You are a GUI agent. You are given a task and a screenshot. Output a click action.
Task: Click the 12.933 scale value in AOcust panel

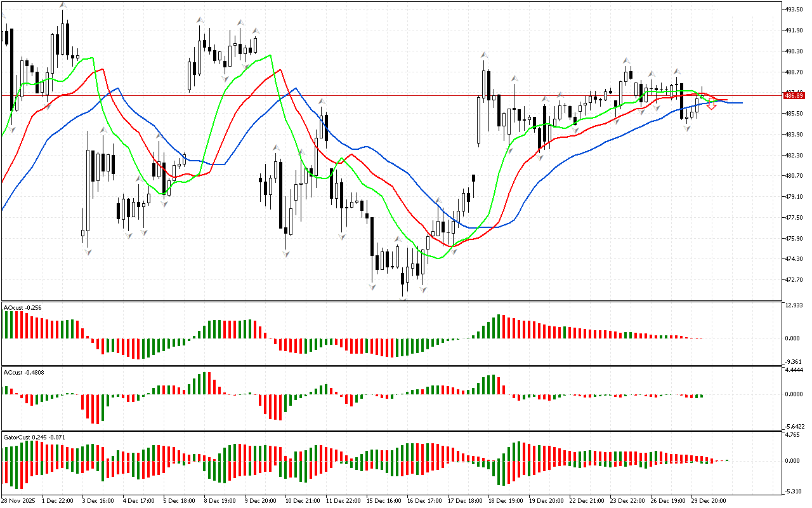pos(794,306)
